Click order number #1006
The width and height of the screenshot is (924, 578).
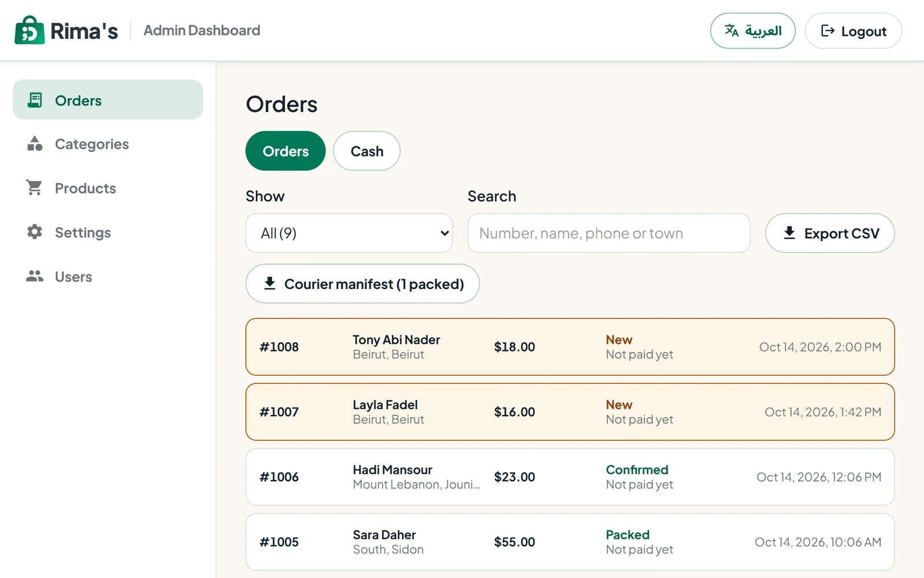pyautogui.click(x=279, y=477)
